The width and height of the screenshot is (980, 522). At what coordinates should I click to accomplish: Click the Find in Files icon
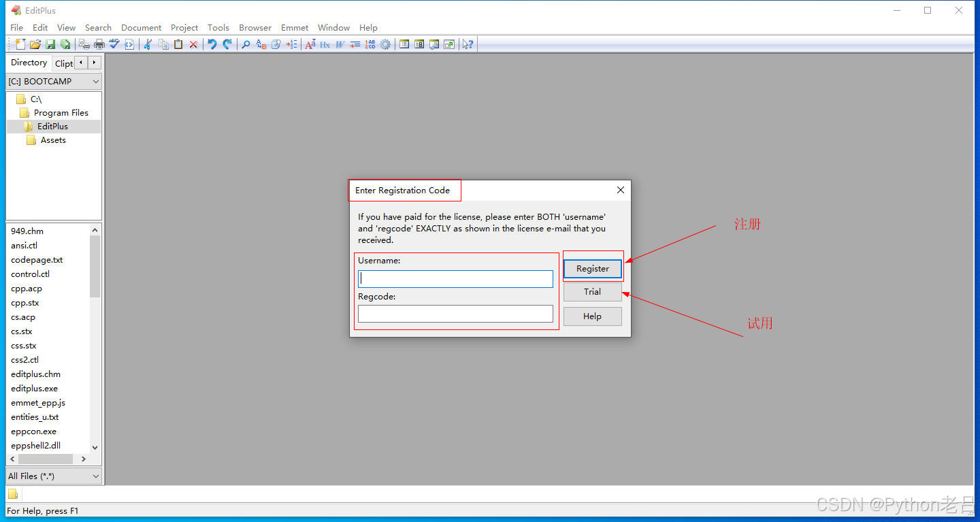[276, 44]
